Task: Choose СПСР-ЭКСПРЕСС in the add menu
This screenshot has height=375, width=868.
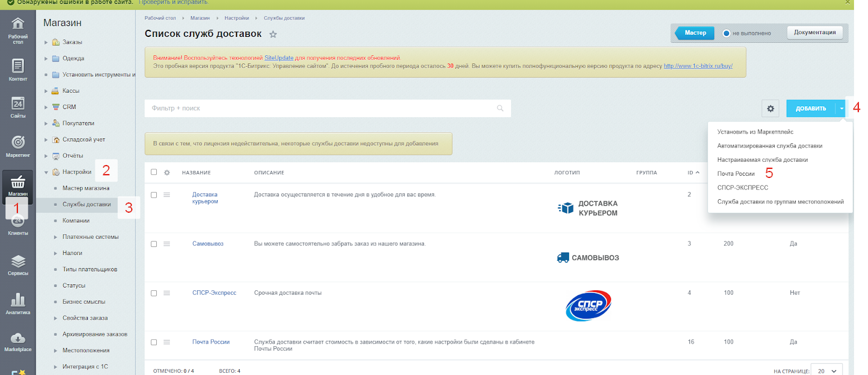Action: [x=743, y=188]
